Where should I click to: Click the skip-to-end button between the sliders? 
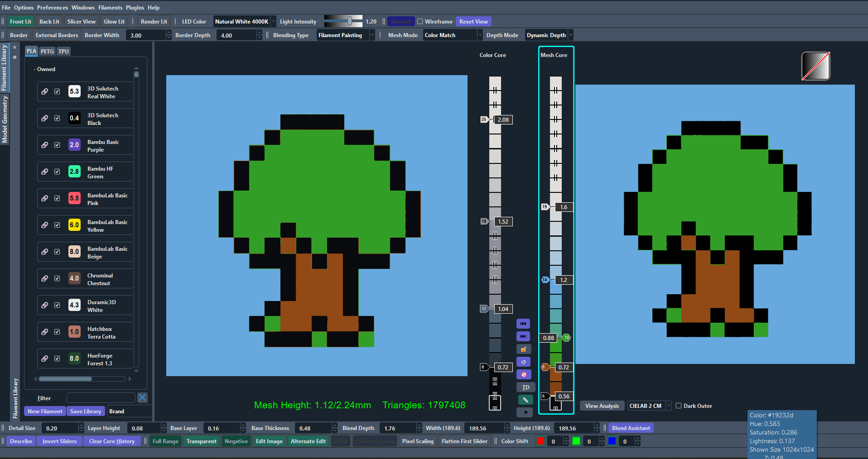(x=523, y=336)
